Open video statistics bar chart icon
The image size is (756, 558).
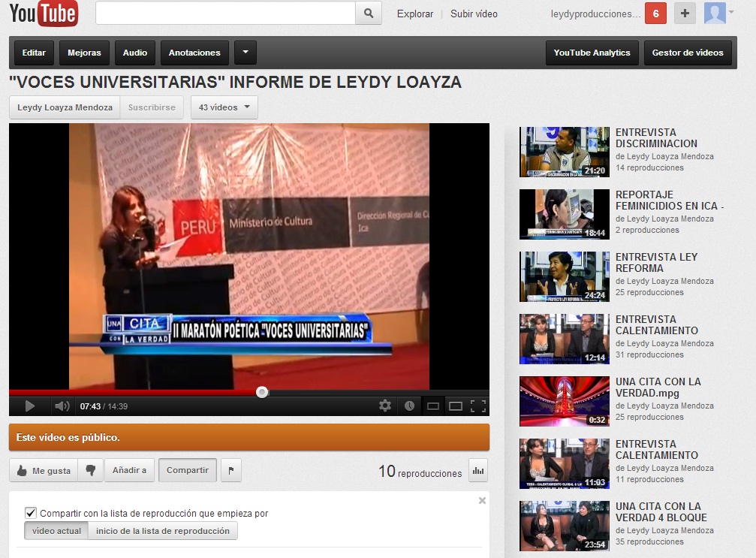pyautogui.click(x=478, y=470)
